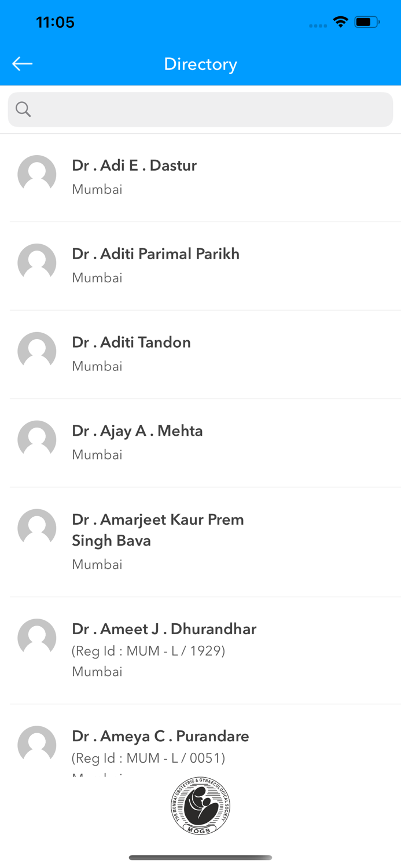Tap the directory search field
401x868 pixels.
(208, 109)
